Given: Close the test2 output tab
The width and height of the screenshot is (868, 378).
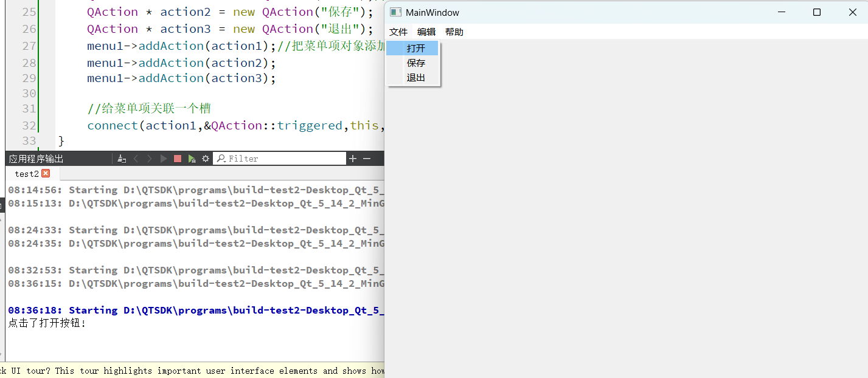Looking at the screenshot, I should pyautogui.click(x=46, y=173).
